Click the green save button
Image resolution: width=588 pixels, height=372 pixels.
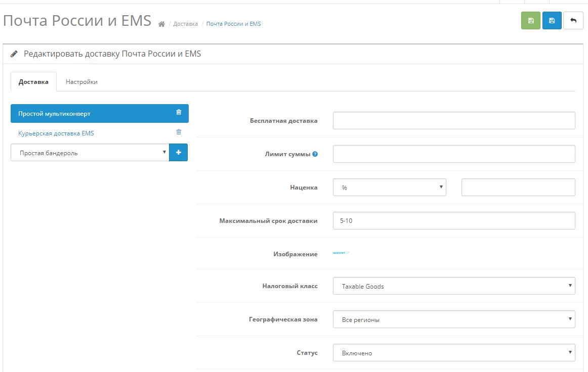click(531, 20)
